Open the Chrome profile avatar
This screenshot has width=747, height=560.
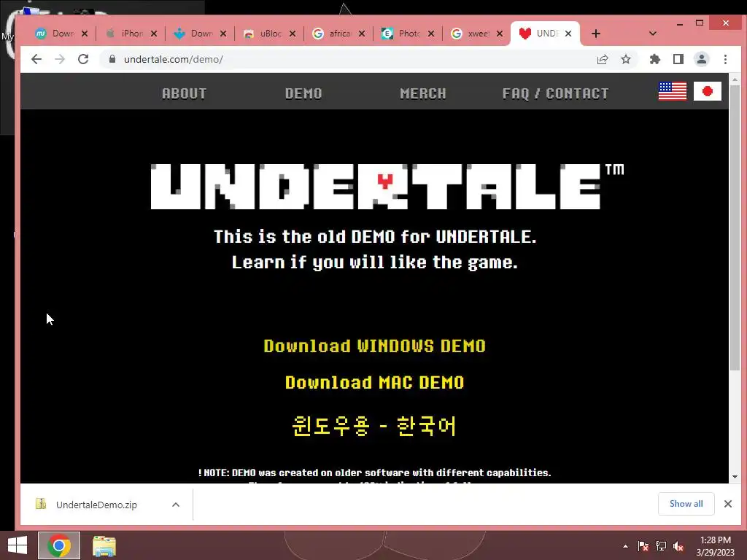(701, 59)
